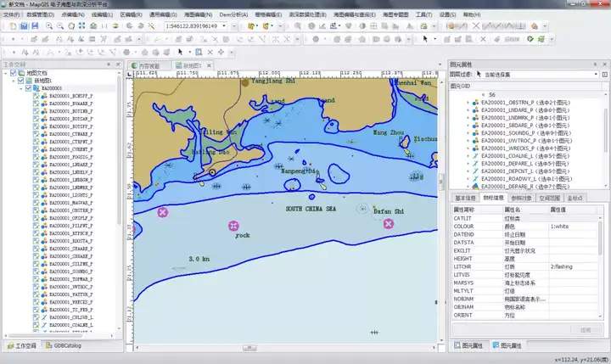The height and width of the screenshot is (364, 611).
Task: Click the pin icon of the 工作空间 panel
Action: [x=109, y=64]
